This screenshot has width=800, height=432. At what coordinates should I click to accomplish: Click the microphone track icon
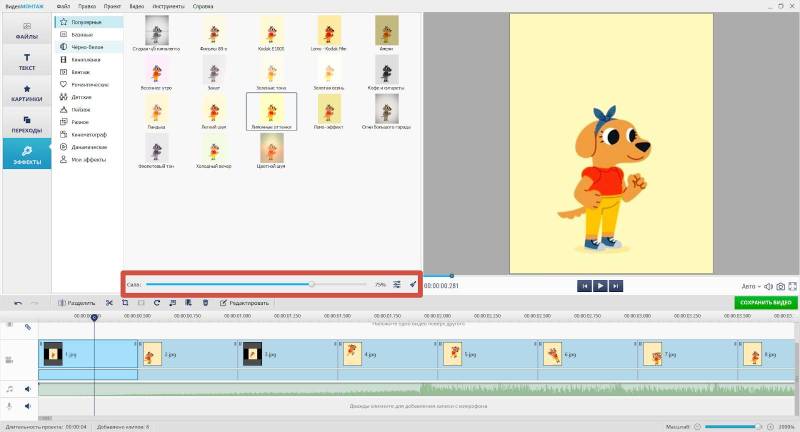point(9,406)
